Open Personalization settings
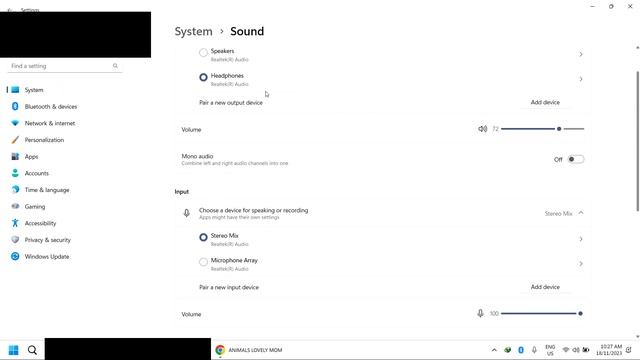Image resolution: width=640 pixels, height=360 pixels. 44,140
